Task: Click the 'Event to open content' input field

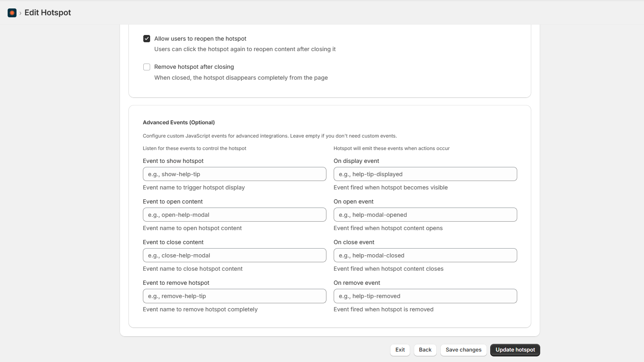Action: (x=234, y=214)
